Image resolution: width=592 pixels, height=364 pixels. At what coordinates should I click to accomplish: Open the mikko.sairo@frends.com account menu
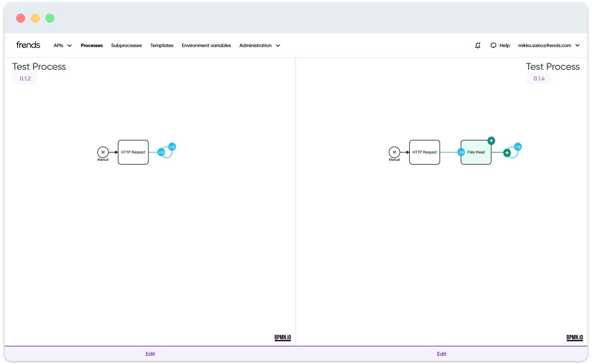[x=549, y=45]
